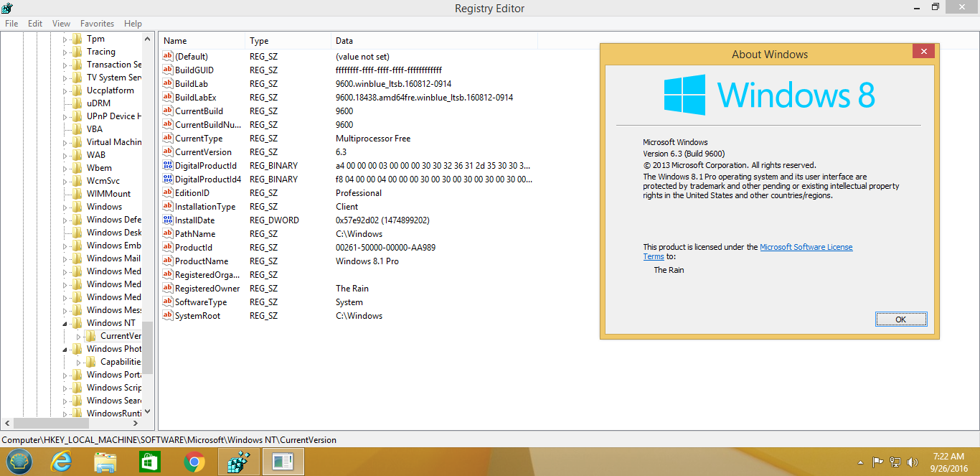Select the CurrentVersion value name

203,152
